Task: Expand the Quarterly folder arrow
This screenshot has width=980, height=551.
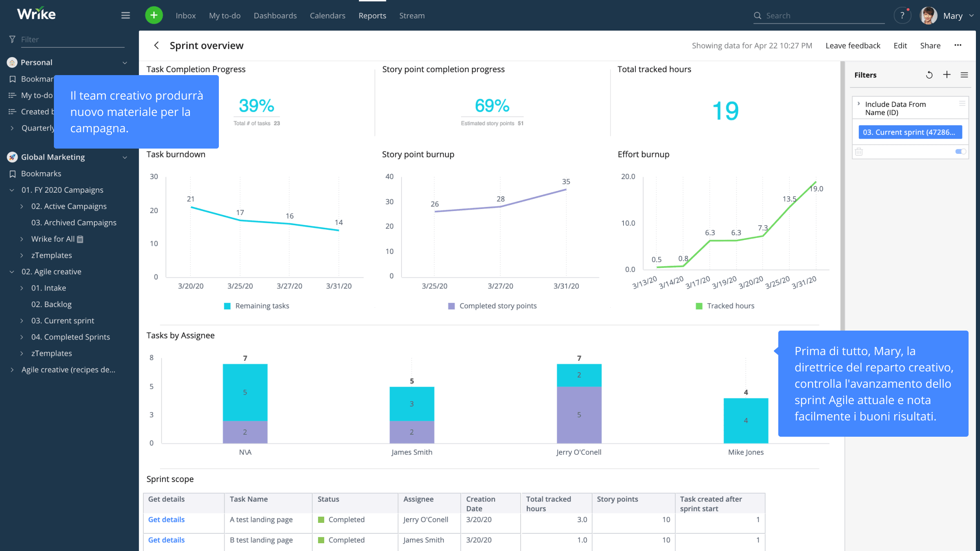Action: coord(12,128)
